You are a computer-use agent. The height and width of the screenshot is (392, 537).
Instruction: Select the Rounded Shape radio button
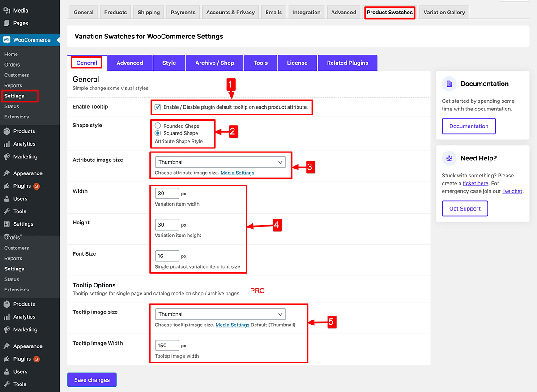click(x=158, y=126)
